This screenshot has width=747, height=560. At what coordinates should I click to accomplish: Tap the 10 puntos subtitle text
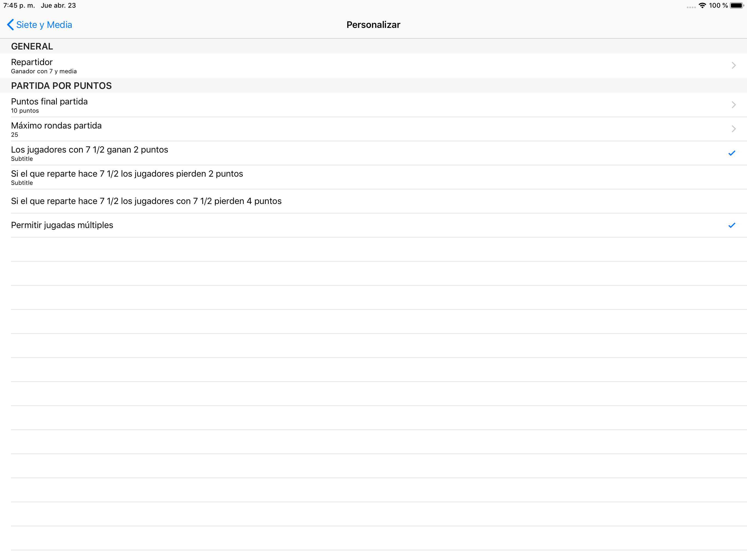(25, 111)
